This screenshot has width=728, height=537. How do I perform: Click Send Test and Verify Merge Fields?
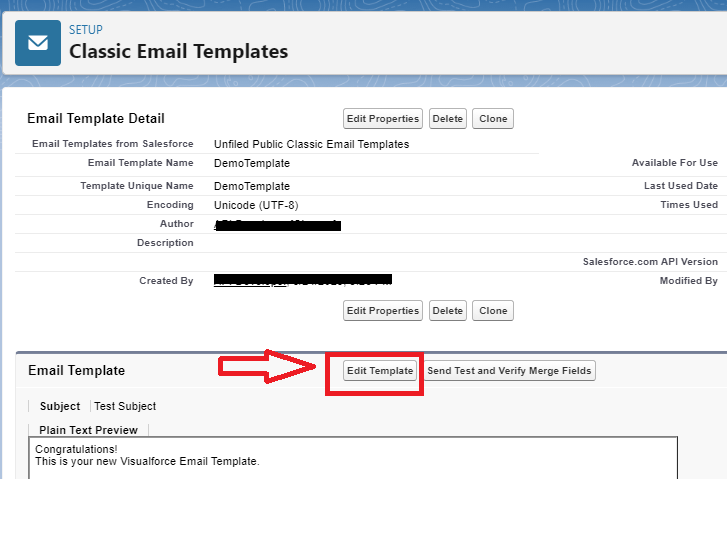(x=509, y=371)
